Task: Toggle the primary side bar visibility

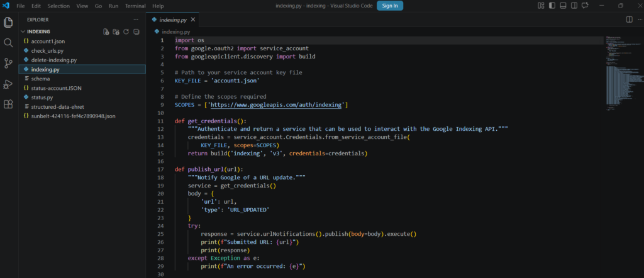Action: tap(552, 6)
